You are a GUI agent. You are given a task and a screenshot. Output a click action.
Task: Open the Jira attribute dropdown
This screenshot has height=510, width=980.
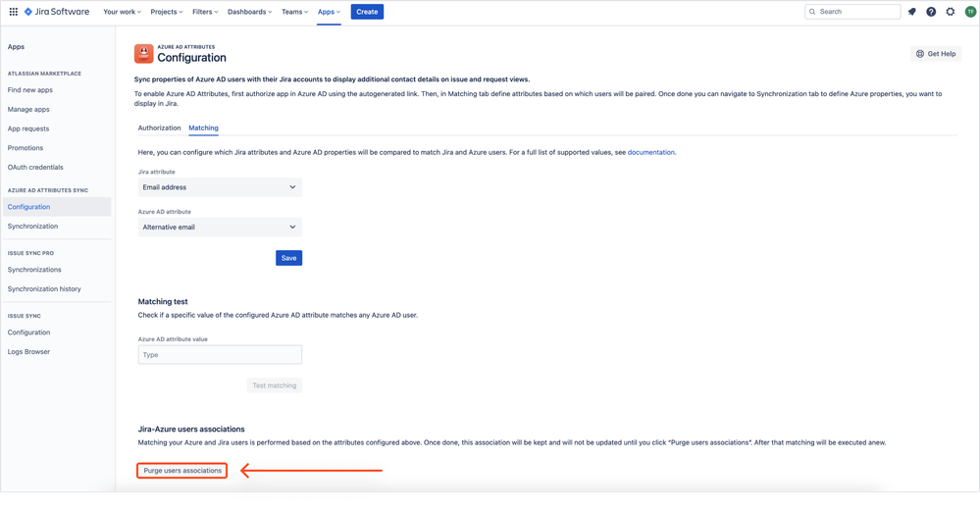tap(220, 187)
